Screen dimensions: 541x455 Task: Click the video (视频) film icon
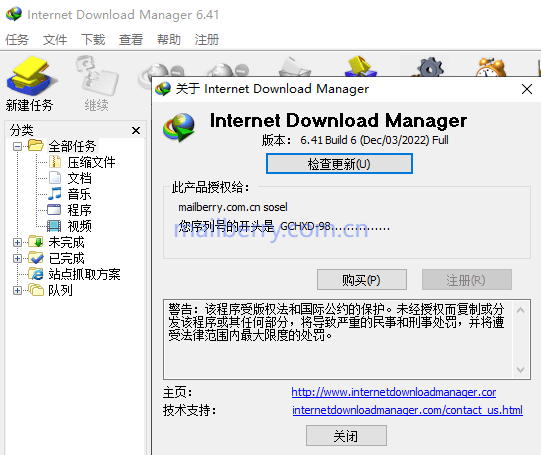pos(54,226)
